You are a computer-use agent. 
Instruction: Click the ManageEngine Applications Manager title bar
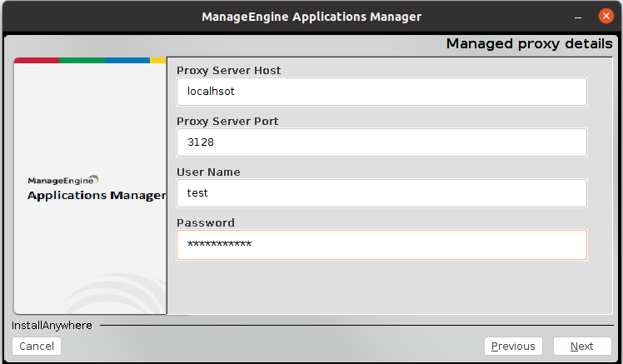coord(311,17)
